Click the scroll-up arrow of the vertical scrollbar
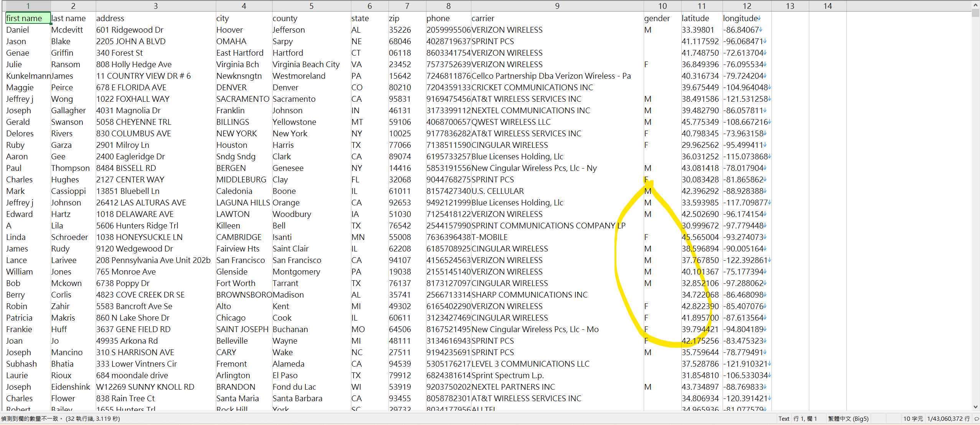Screen dimensions: 980x425 (x=975, y=5)
